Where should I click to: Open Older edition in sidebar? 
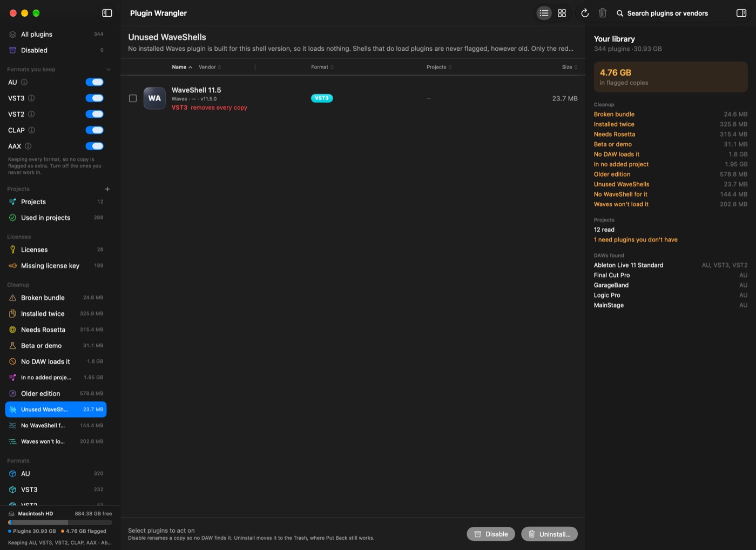point(56,393)
